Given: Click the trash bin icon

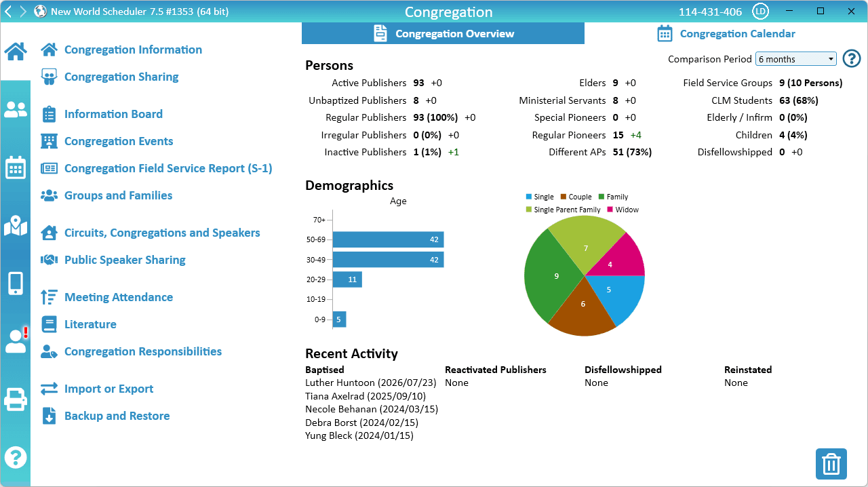Looking at the screenshot, I should (x=831, y=465).
